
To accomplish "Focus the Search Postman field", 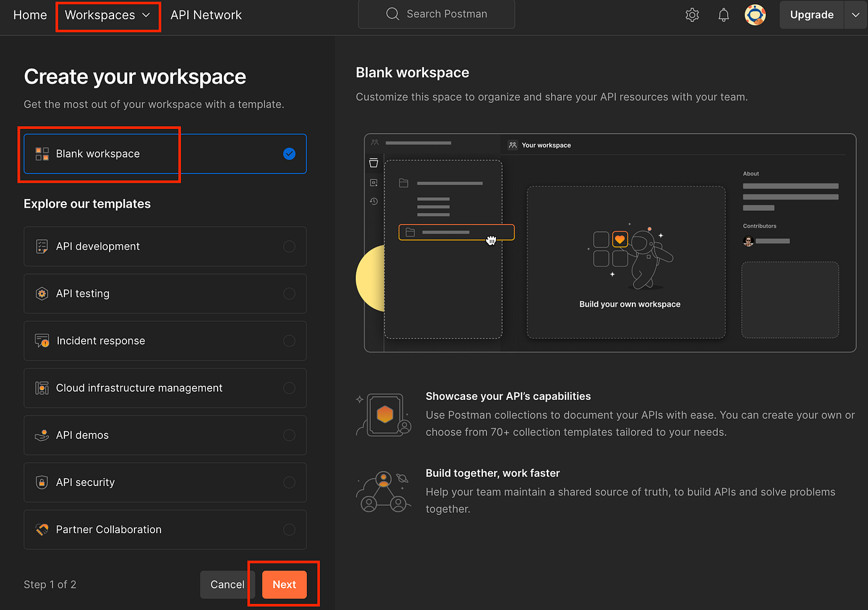I will 436,14.
